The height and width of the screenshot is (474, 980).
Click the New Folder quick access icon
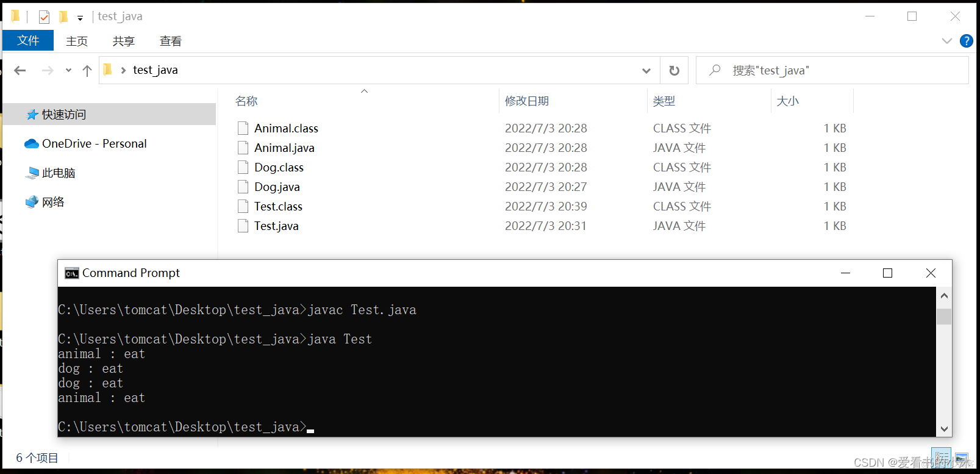pos(63,16)
